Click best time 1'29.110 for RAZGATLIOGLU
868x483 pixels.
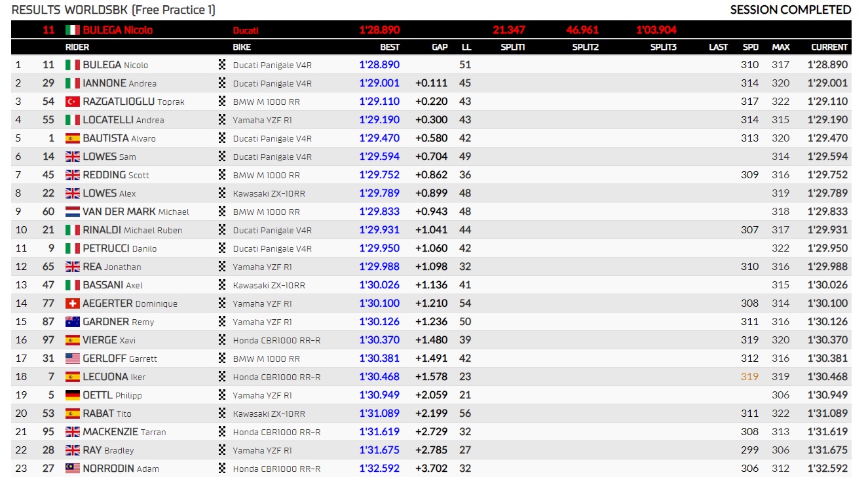[x=379, y=102]
